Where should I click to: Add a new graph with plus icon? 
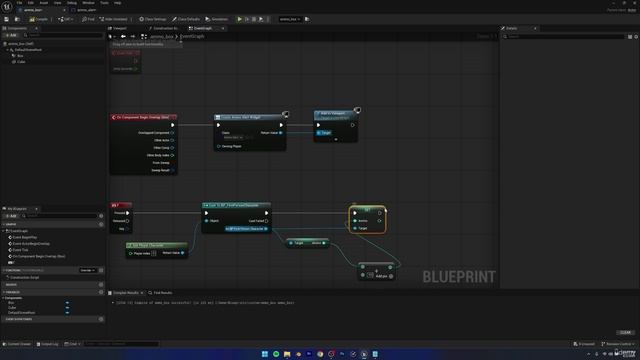[101, 224]
